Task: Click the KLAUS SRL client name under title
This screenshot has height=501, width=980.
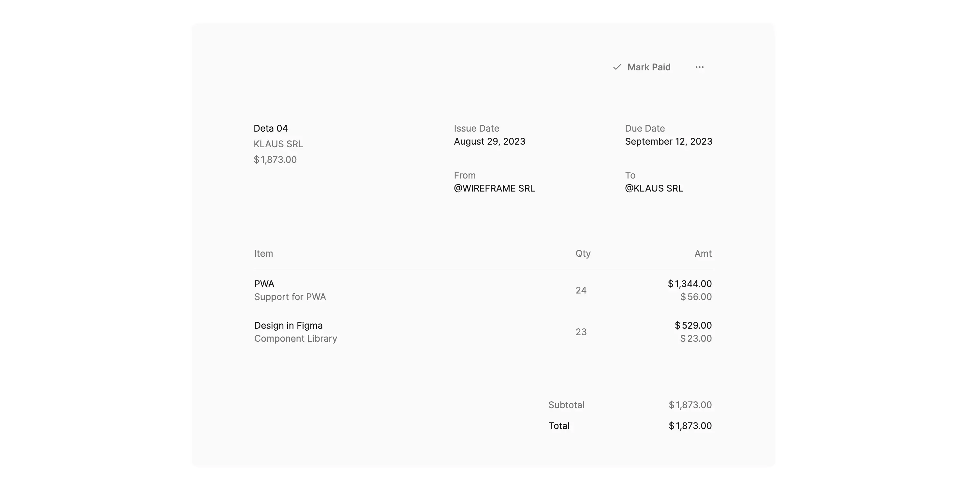Action: pyautogui.click(x=278, y=144)
